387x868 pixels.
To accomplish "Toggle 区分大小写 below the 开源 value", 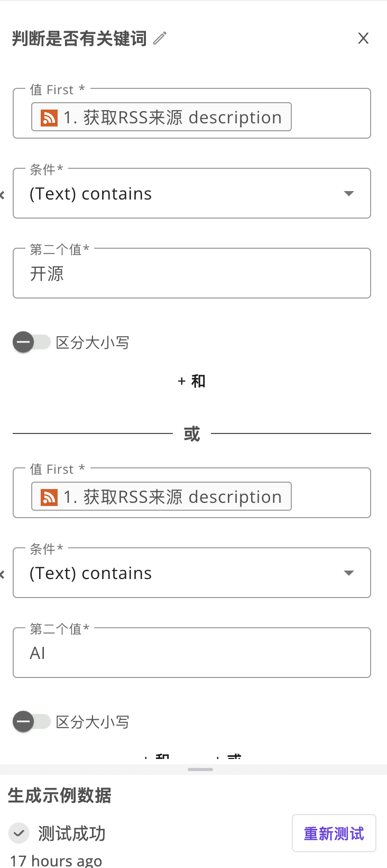I will tap(31, 342).
